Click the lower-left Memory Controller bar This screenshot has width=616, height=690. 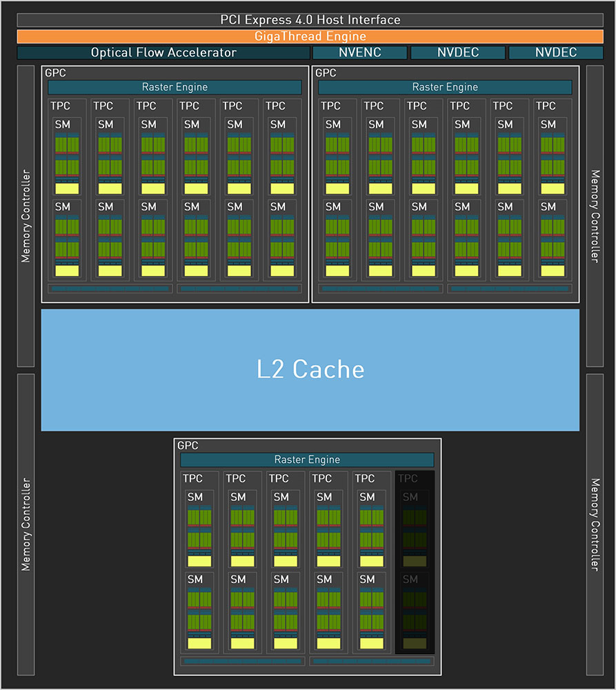[26, 524]
